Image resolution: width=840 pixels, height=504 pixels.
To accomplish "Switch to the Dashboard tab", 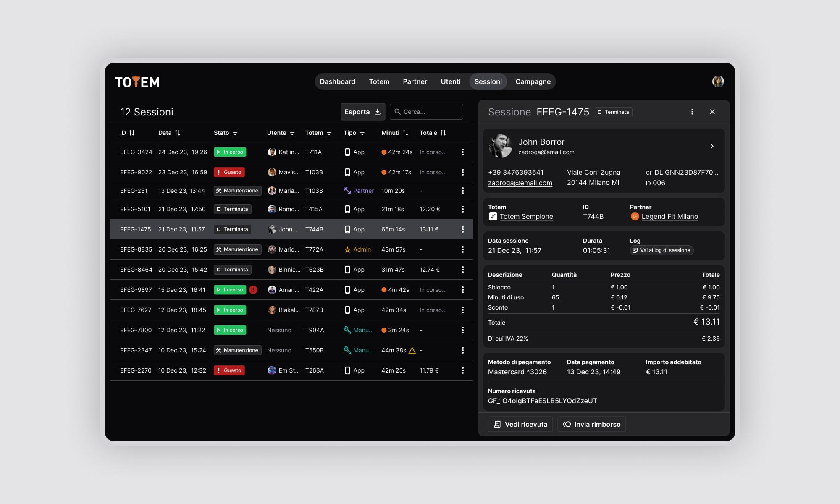I will pos(337,81).
